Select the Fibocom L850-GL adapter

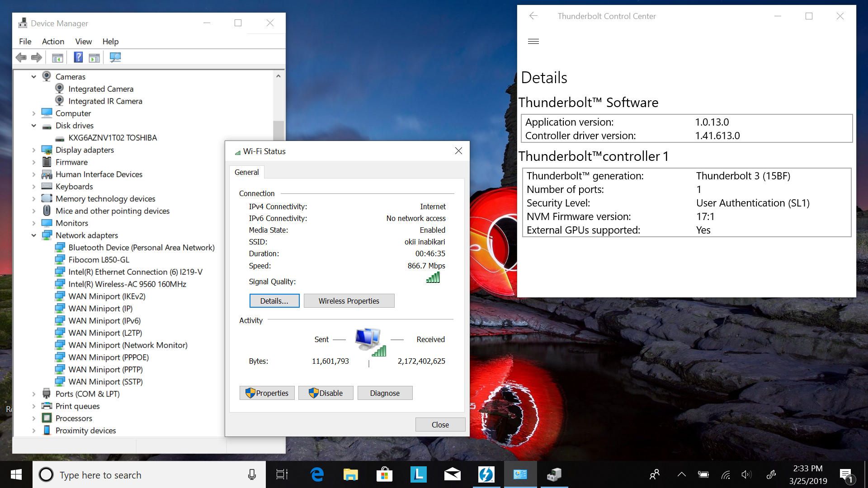pyautogui.click(x=99, y=260)
